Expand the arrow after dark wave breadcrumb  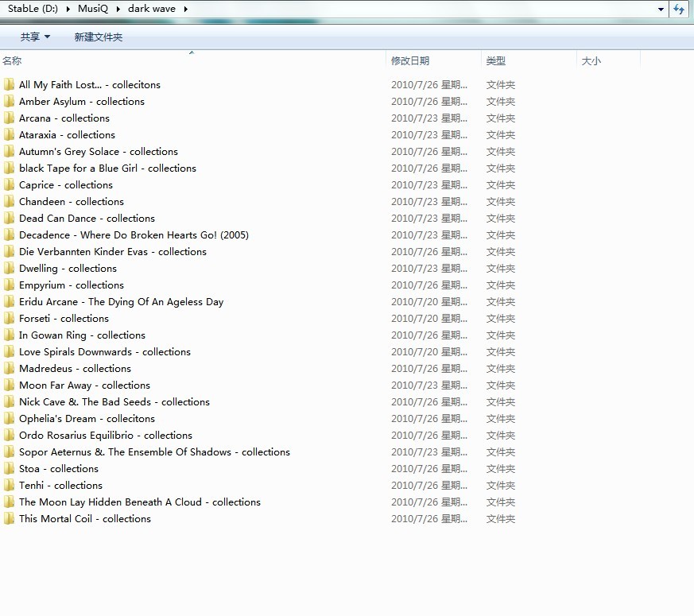coord(186,9)
